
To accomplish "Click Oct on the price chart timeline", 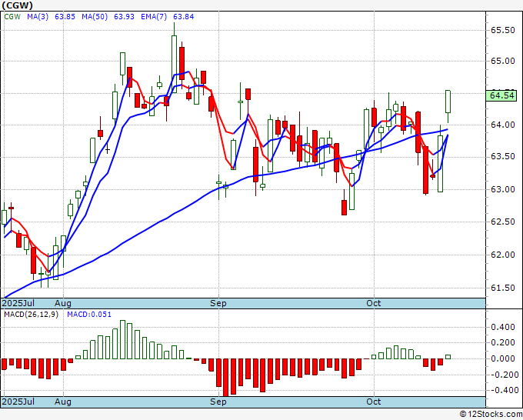I will click(374, 303).
